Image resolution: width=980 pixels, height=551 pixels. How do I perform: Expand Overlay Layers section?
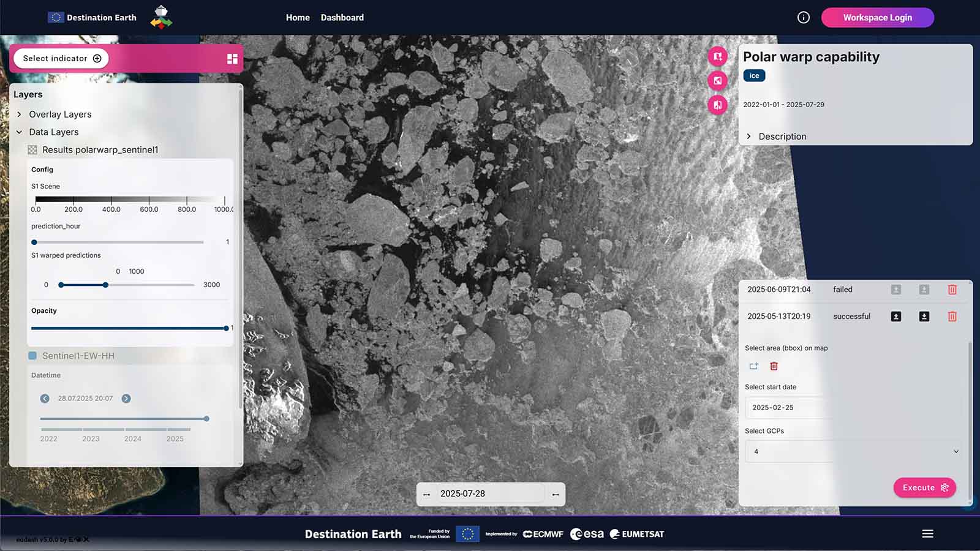coord(20,114)
